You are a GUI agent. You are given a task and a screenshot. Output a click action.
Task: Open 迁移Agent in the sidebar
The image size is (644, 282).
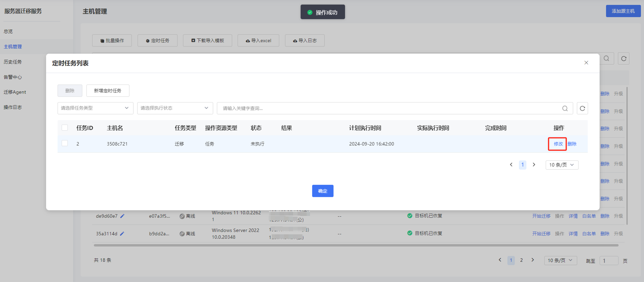click(15, 92)
